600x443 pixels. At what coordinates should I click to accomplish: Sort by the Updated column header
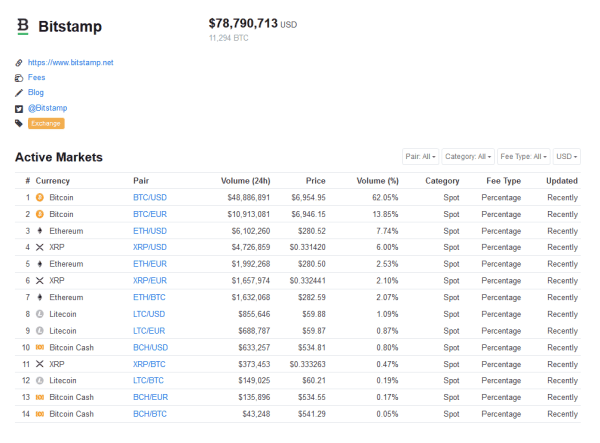[562, 181]
